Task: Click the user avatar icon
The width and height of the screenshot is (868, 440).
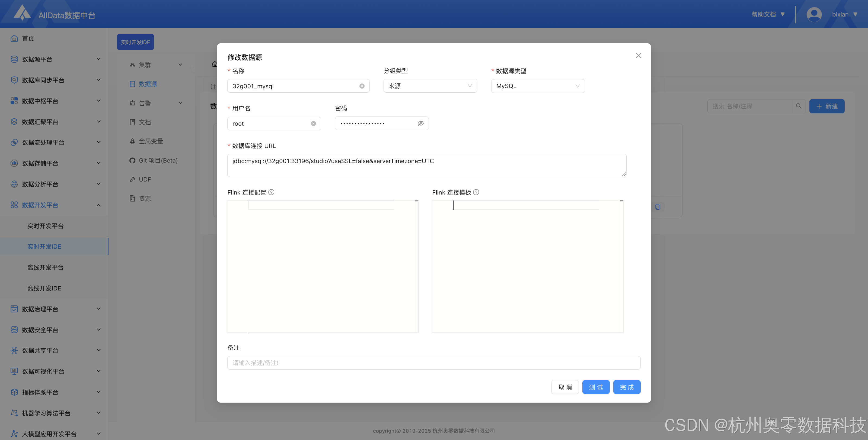Action: point(814,14)
